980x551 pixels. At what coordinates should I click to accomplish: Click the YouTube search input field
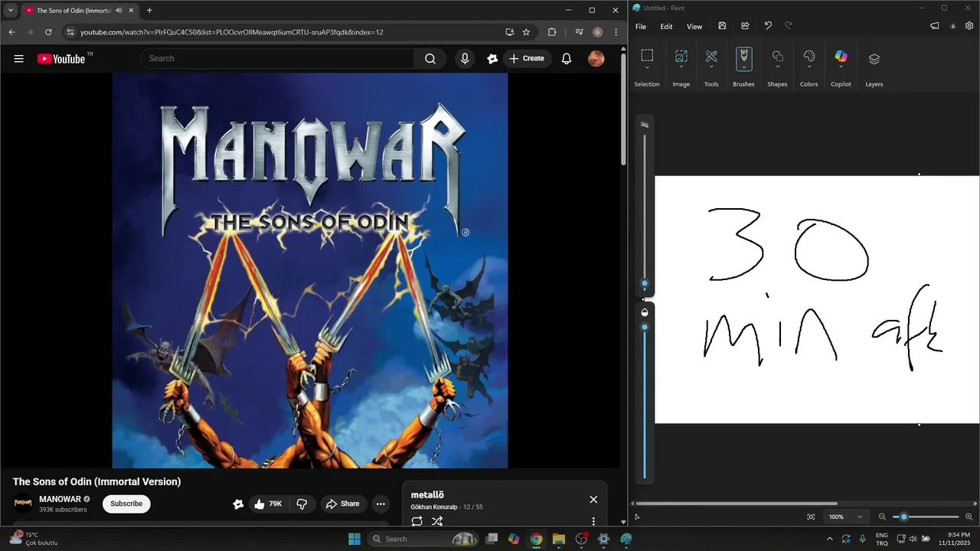click(277, 58)
